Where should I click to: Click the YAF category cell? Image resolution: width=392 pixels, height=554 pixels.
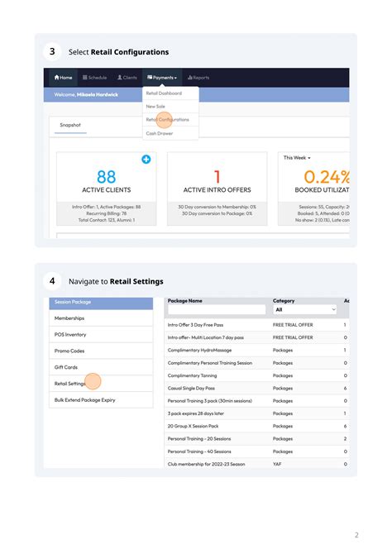tap(277, 464)
